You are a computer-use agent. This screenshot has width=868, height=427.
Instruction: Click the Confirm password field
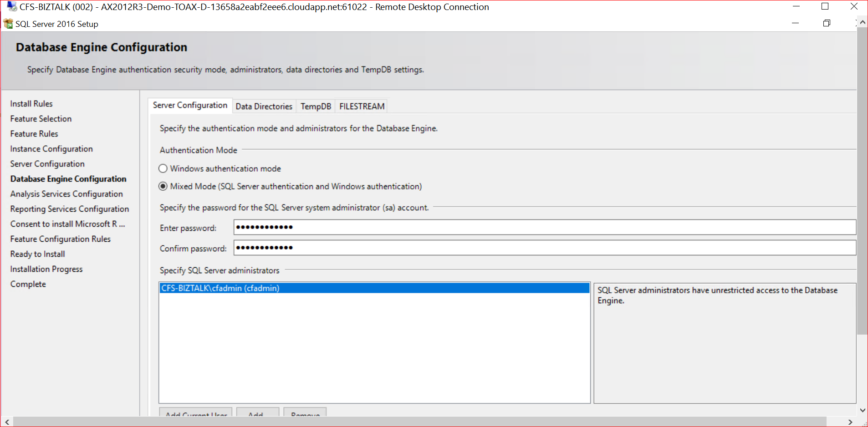(x=544, y=248)
